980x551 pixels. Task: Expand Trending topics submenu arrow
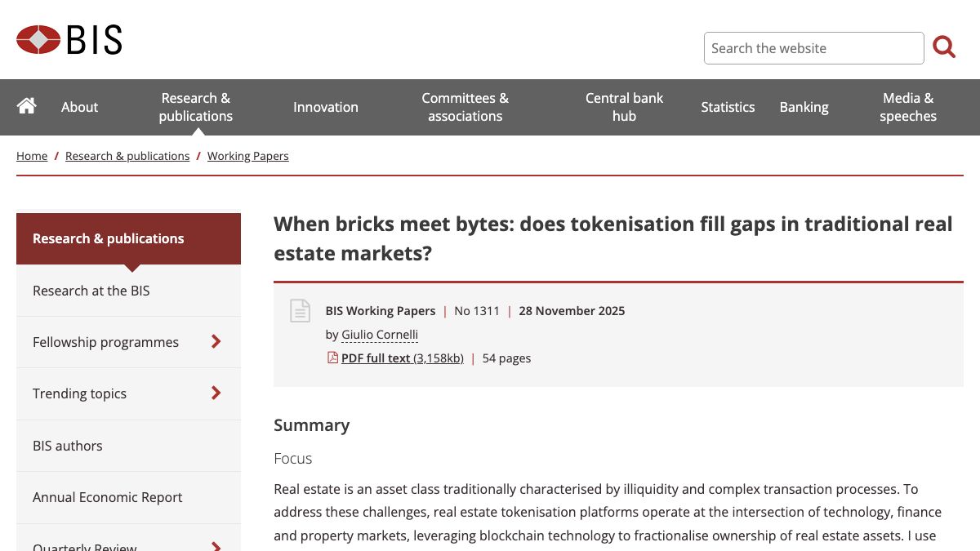(216, 393)
